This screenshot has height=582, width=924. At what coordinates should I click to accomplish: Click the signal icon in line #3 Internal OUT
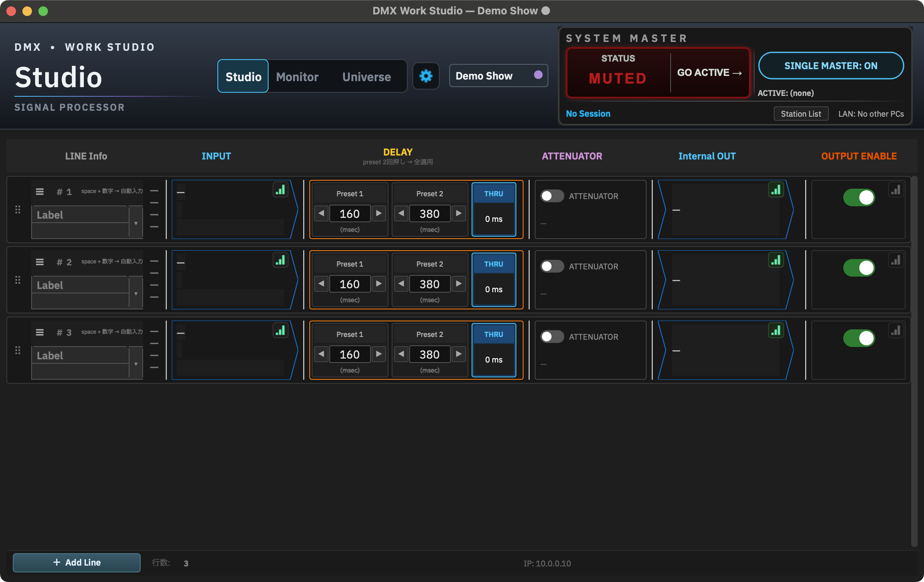tap(776, 331)
